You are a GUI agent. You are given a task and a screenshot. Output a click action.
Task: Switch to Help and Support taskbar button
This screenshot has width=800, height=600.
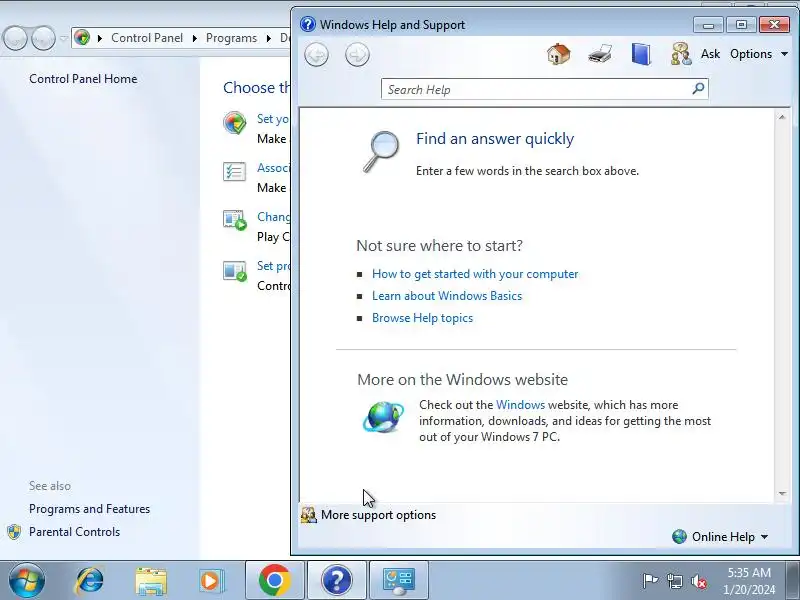337,580
